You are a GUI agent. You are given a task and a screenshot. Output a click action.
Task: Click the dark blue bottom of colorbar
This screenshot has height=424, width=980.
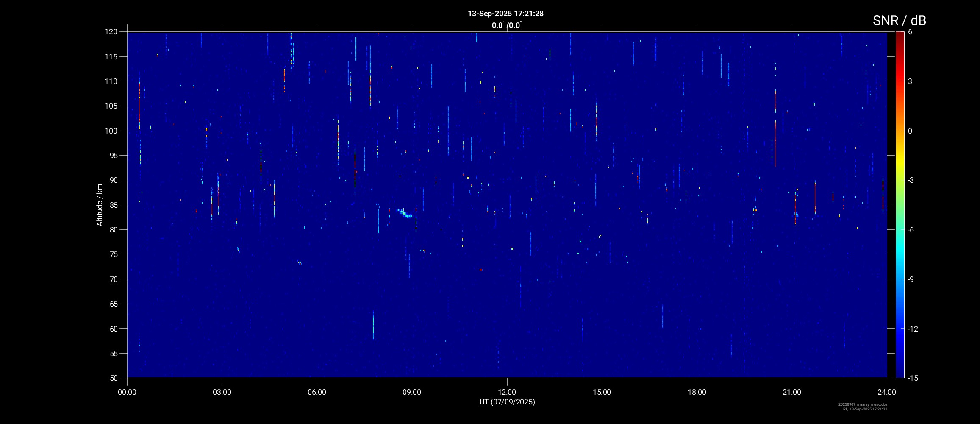(x=899, y=374)
